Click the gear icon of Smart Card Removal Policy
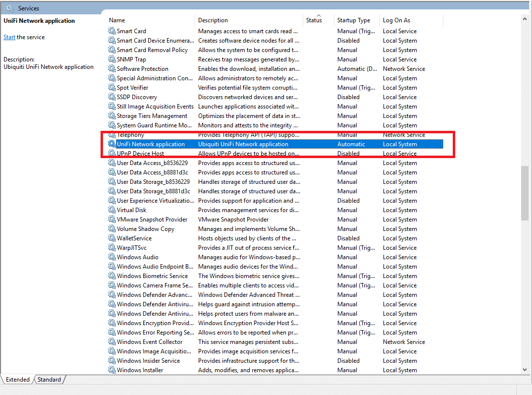This screenshot has height=395, width=532. click(x=111, y=50)
